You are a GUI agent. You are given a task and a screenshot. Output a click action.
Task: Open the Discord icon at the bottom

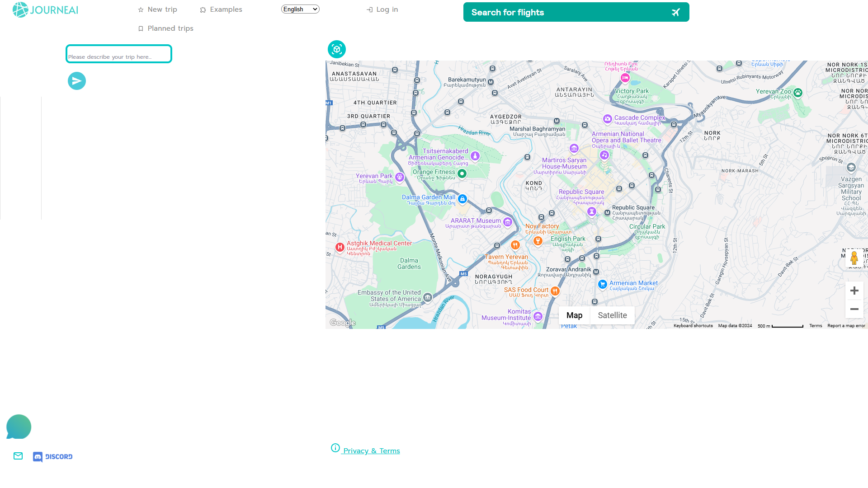point(38,456)
